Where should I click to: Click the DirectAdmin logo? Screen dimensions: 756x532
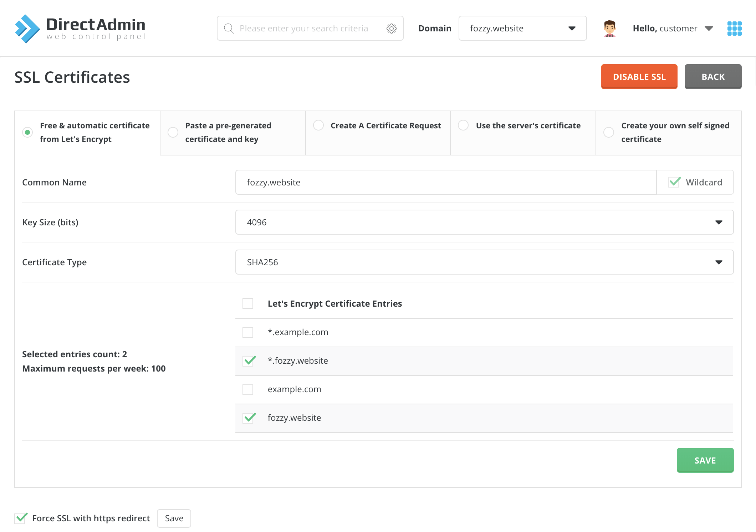(80, 29)
